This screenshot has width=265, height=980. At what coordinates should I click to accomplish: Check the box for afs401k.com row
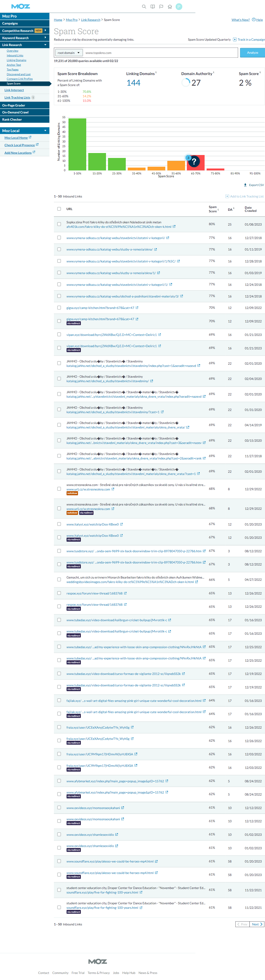click(x=59, y=224)
